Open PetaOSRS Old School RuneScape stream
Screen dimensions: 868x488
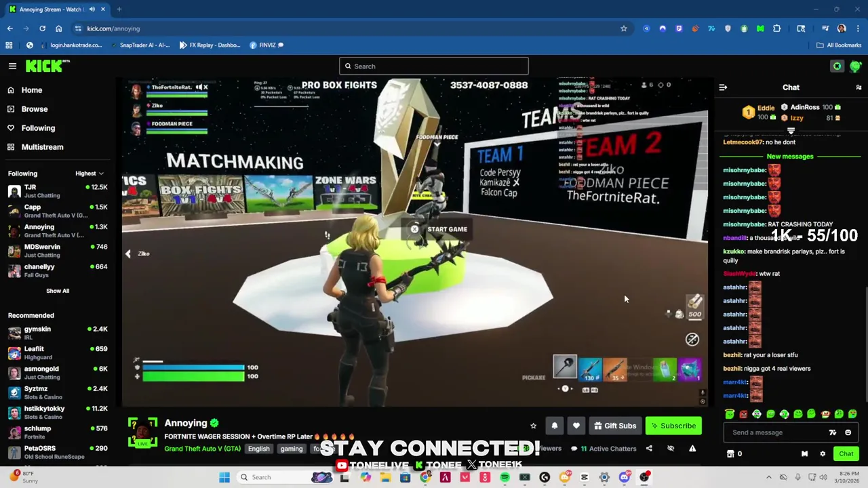tap(57, 452)
